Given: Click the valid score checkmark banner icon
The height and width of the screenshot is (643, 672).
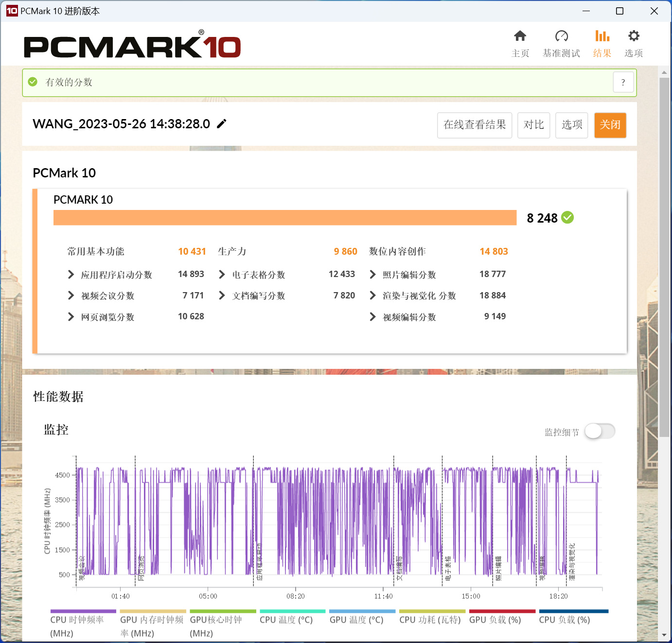Looking at the screenshot, I should pyautogui.click(x=33, y=82).
